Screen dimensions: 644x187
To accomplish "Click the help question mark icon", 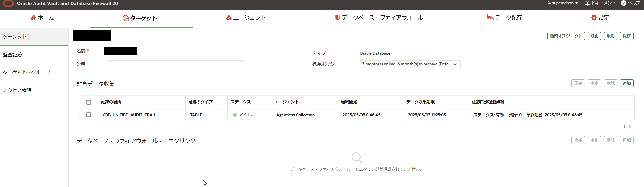I will pyautogui.click(x=624, y=3).
